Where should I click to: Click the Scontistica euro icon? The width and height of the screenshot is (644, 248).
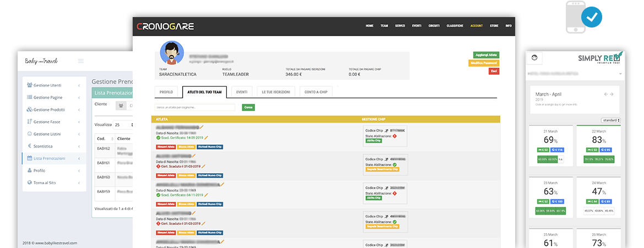[30, 146]
